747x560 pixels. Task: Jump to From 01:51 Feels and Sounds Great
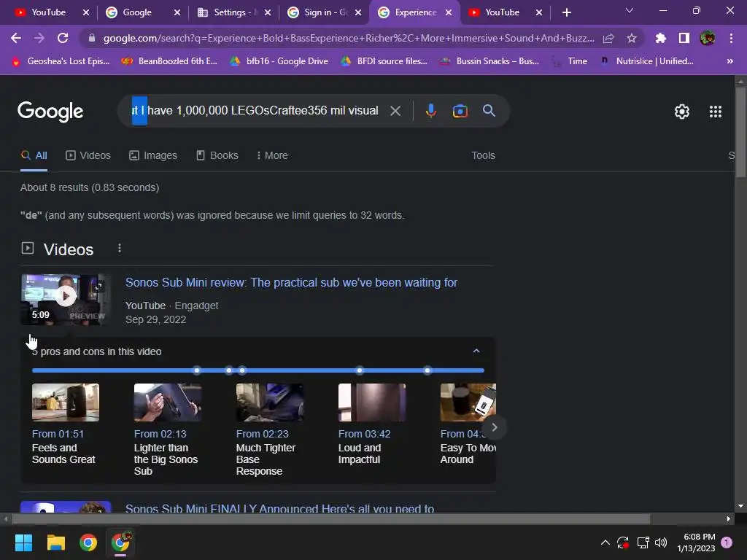(65, 425)
